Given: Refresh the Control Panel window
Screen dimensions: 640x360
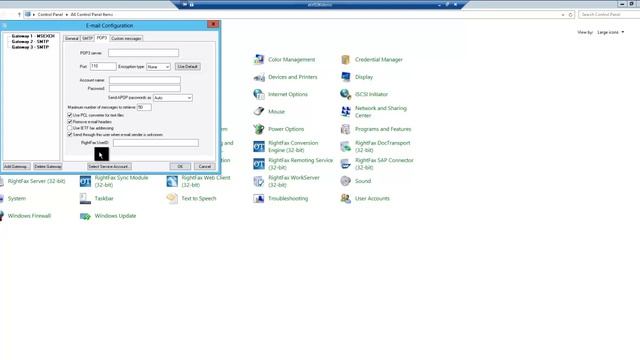Looking at the screenshot, I should [x=571, y=15].
